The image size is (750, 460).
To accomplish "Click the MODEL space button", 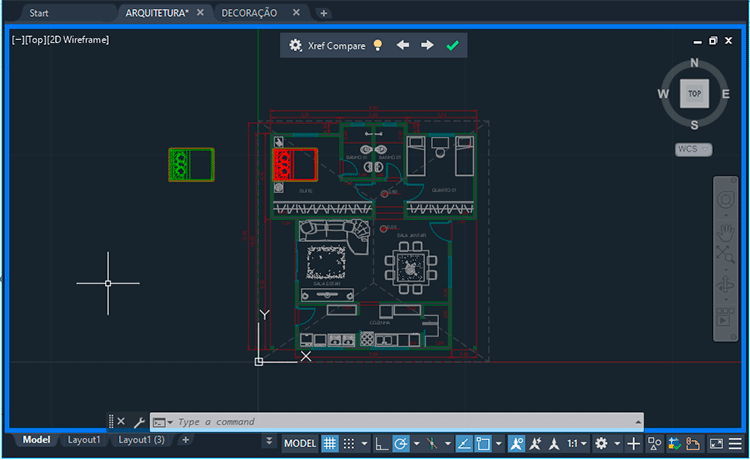I will (300, 444).
